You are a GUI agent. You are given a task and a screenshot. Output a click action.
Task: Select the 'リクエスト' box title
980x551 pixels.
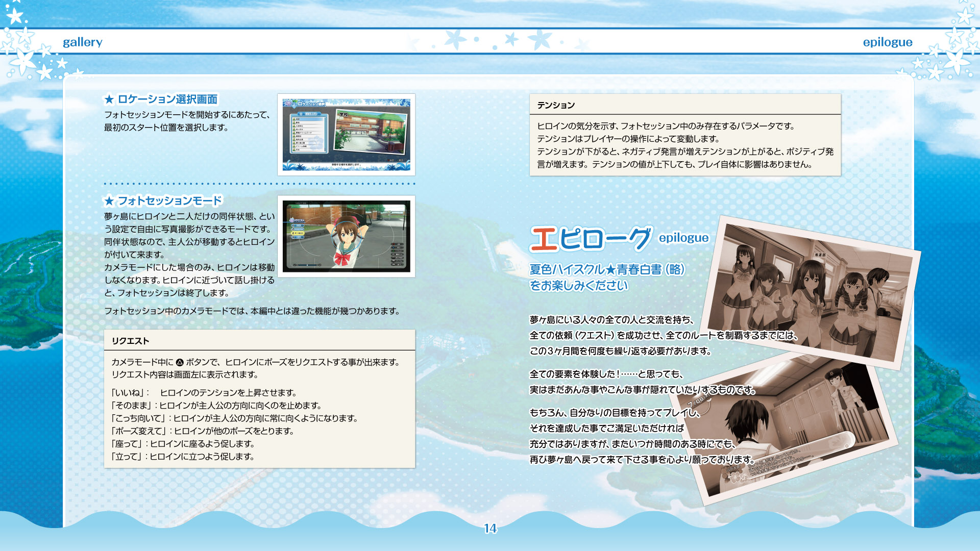(x=131, y=341)
